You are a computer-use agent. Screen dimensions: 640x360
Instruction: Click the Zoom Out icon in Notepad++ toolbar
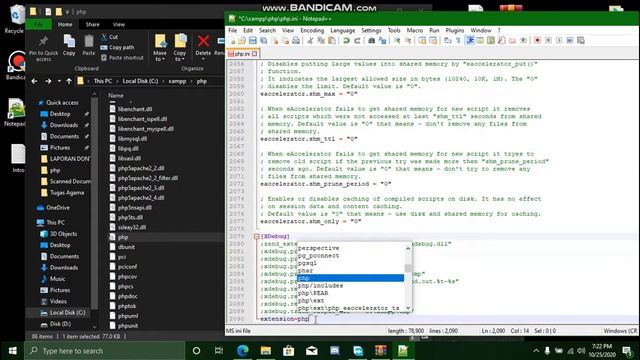pos(407,40)
